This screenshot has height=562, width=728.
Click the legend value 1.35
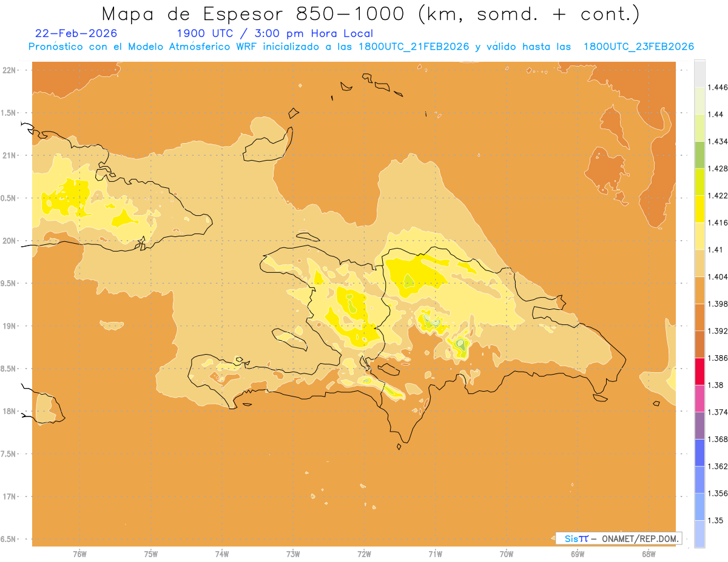pos(716,520)
